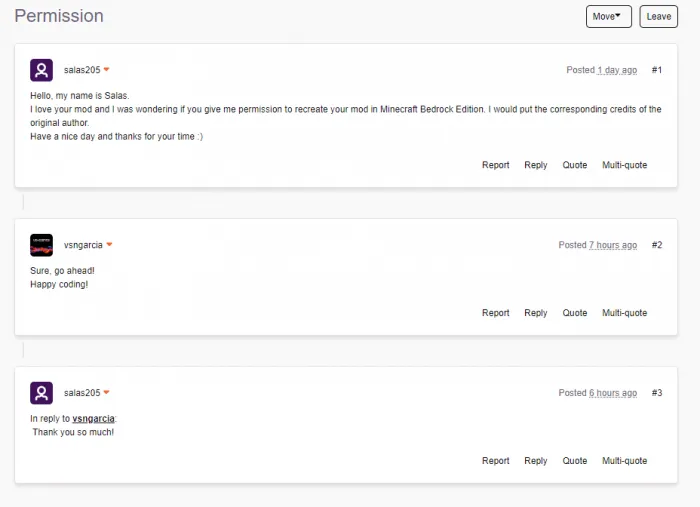Open the #2 post permalink
Screen dimensions: 700x507
pyautogui.click(x=657, y=245)
